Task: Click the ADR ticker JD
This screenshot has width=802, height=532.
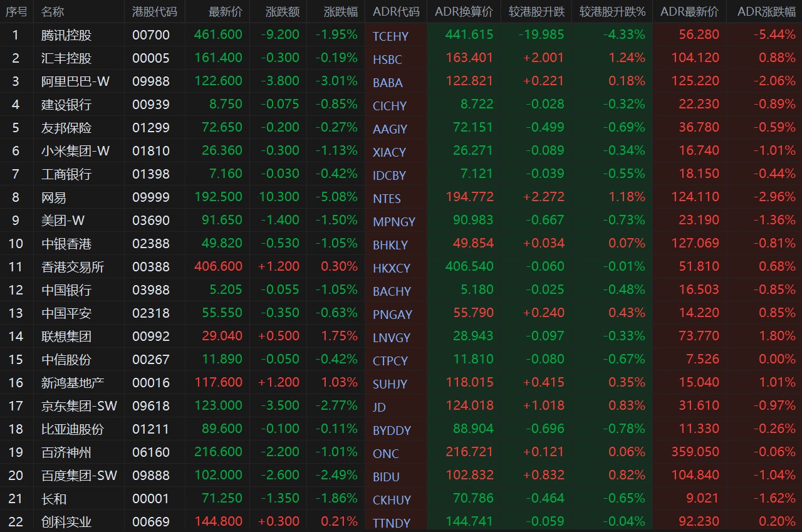Action: click(379, 407)
